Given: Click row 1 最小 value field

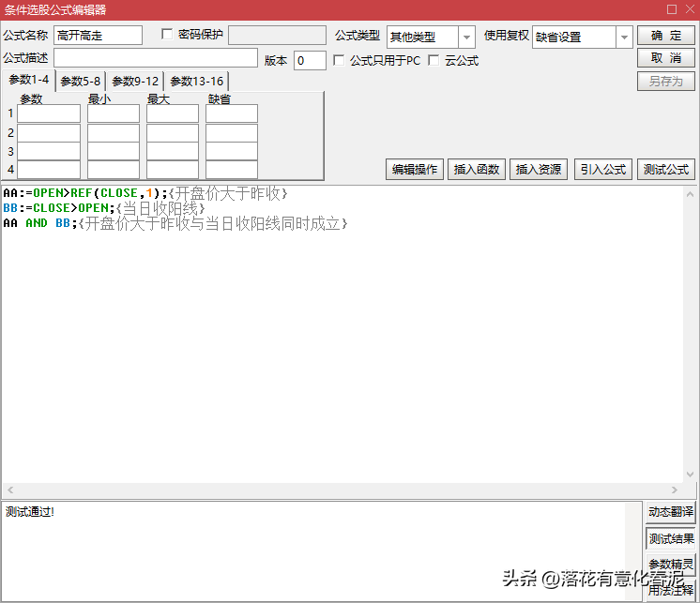Looking at the screenshot, I should (114, 113).
